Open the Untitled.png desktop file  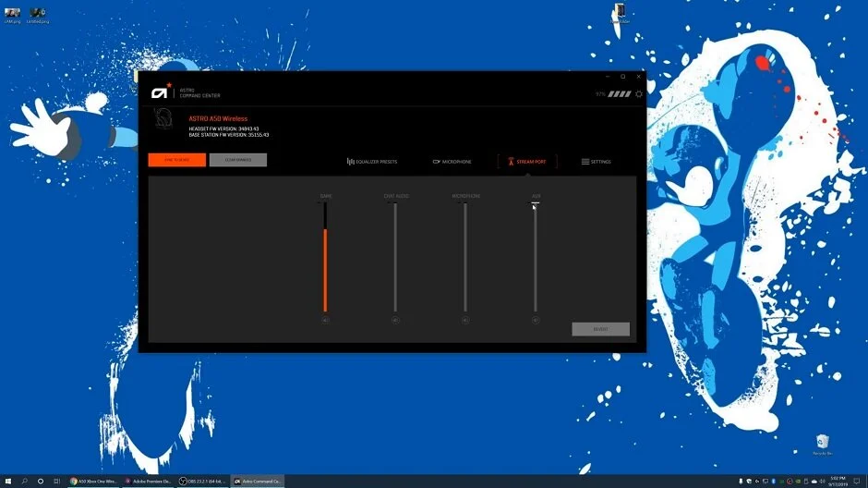[x=38, y=15]
